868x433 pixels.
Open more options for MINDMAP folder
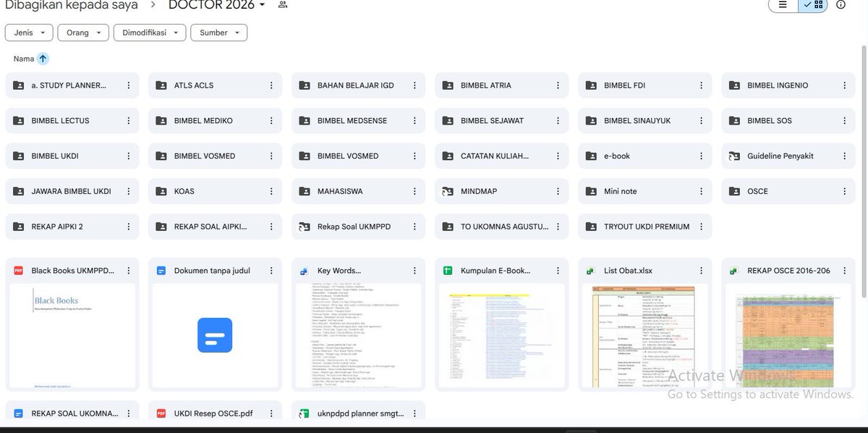(558, 192)
